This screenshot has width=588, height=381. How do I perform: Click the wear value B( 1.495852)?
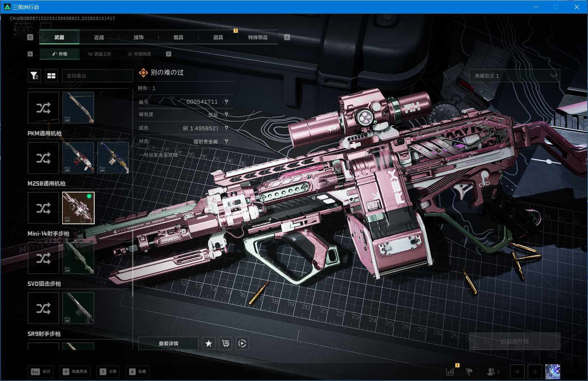[200, 128]
